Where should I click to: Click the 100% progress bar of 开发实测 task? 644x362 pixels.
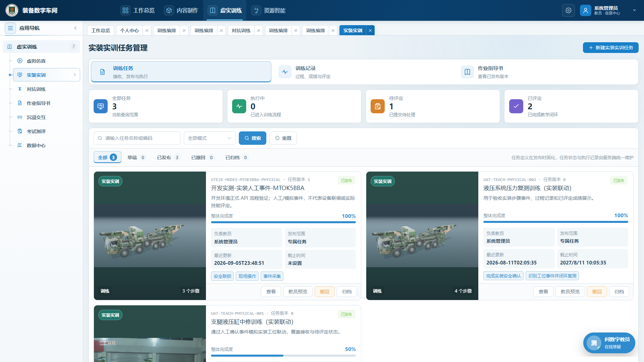[283, 222]
